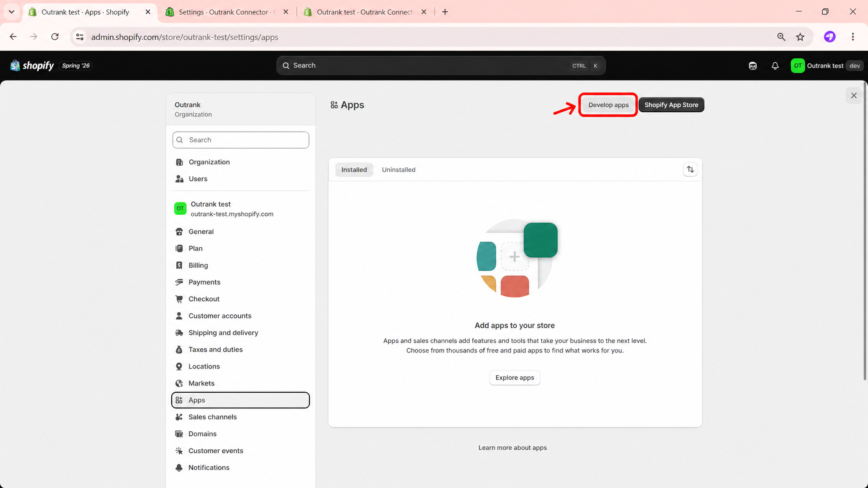Click the Locations pin icon
Screen dimensions: 868x488
(179, 366)
